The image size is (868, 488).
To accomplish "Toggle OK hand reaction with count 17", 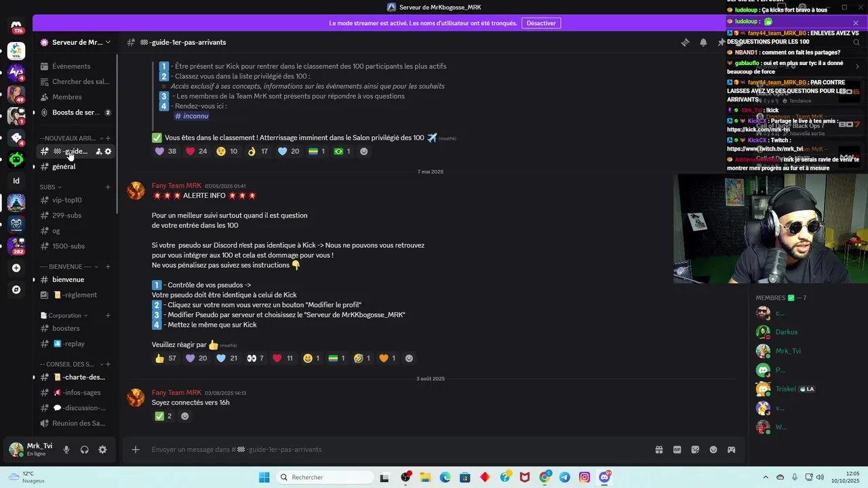I will pyautogui.click(x=258, y=151).
